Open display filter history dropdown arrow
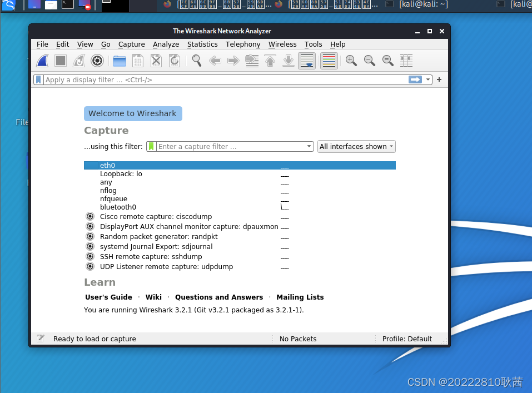This screenshot has height=393, width=532. 428,79
